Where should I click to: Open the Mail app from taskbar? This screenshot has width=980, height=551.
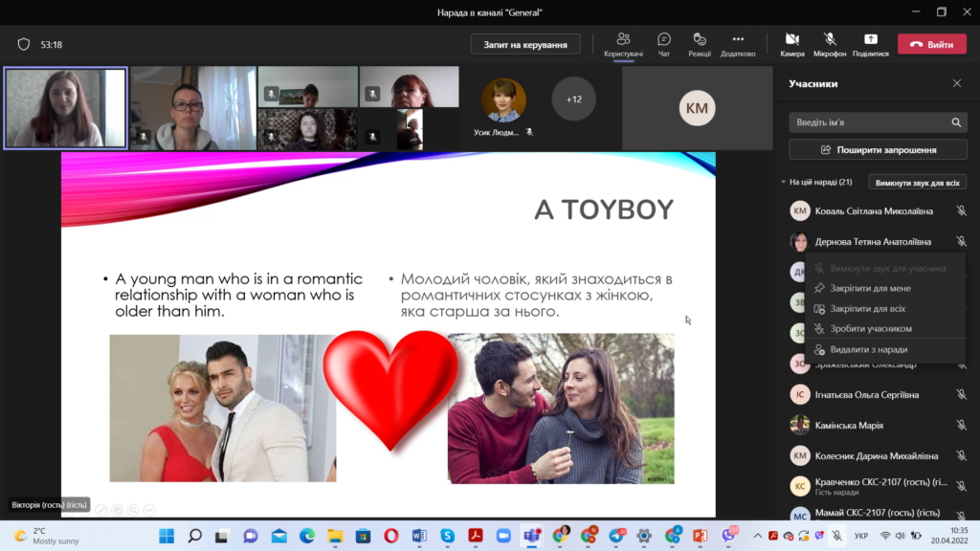(278, 536)
